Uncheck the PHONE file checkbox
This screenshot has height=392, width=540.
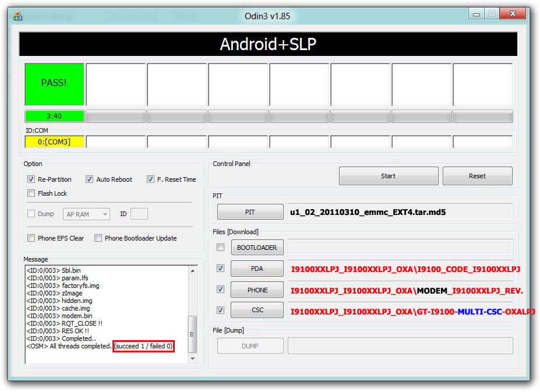coord(220,289)
